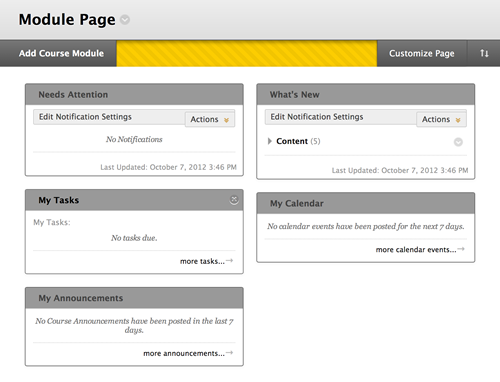Click the What's New module header

point(366,95)
